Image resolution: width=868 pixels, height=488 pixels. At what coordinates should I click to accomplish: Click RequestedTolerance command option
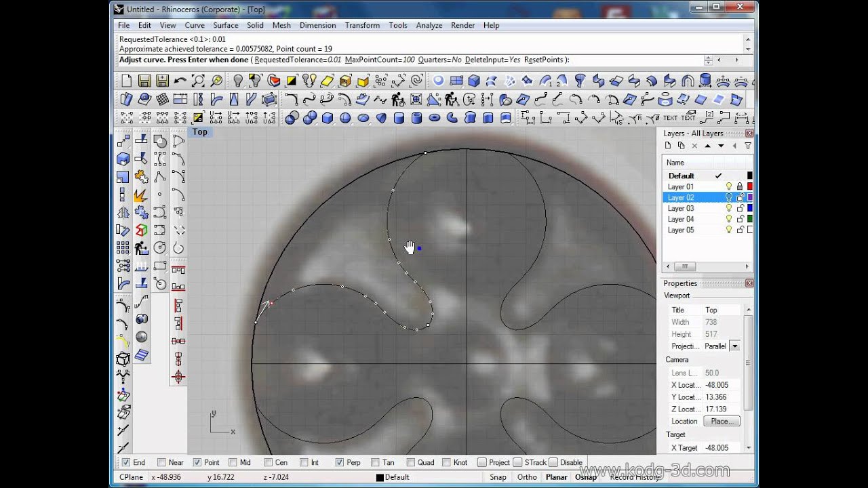point(298,60)
